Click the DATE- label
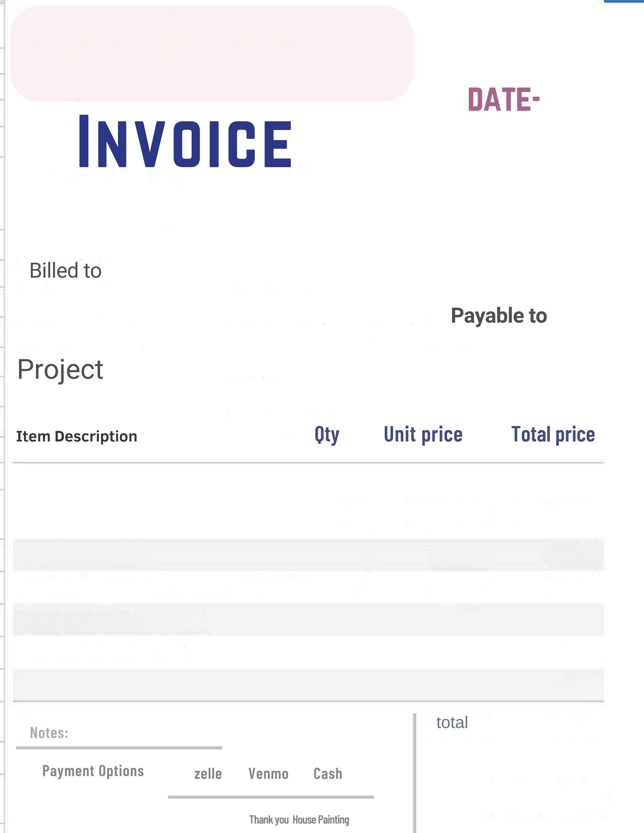644x833 pixels. (504, 100)
